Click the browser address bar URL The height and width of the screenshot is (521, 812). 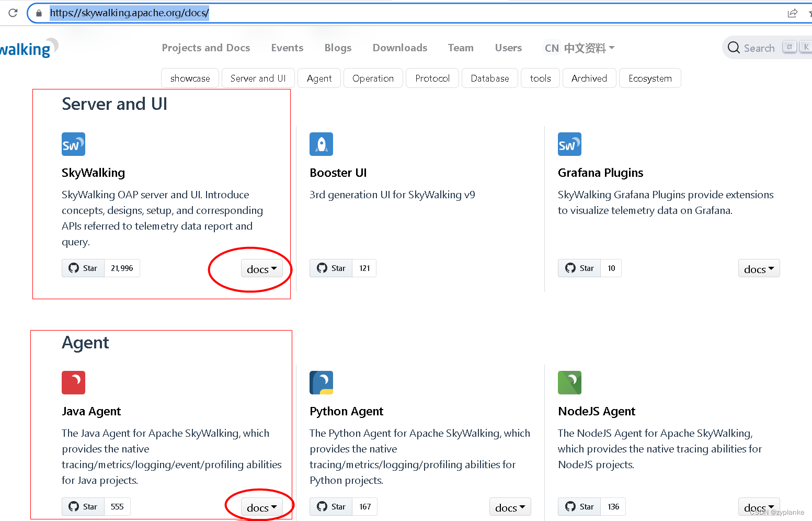[130, 13]
